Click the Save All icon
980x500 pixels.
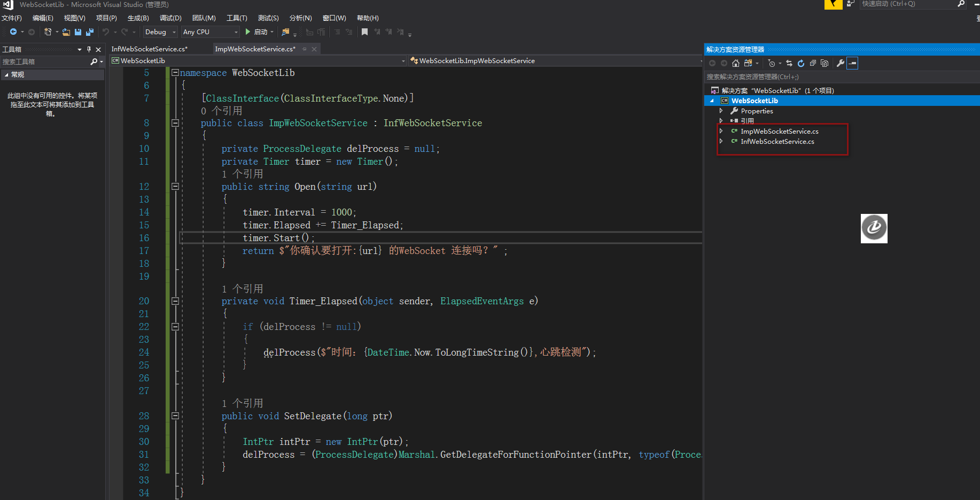point(90,32)
